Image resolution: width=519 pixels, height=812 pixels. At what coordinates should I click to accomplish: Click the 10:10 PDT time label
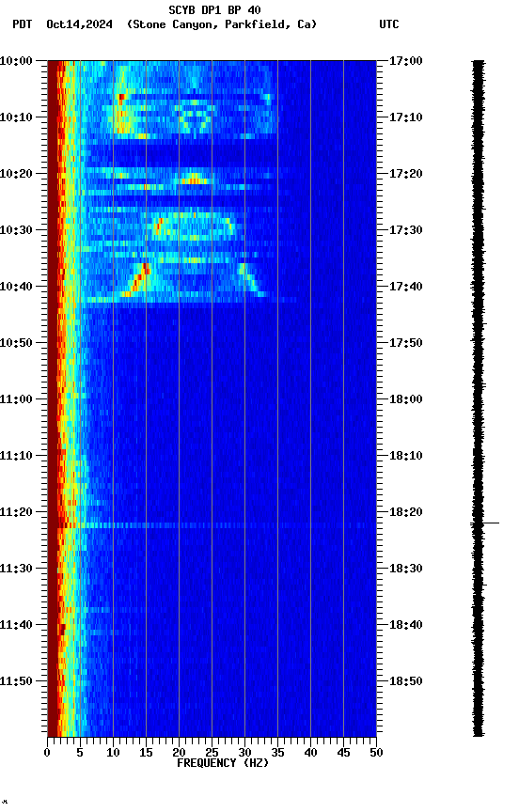point(16,117)
